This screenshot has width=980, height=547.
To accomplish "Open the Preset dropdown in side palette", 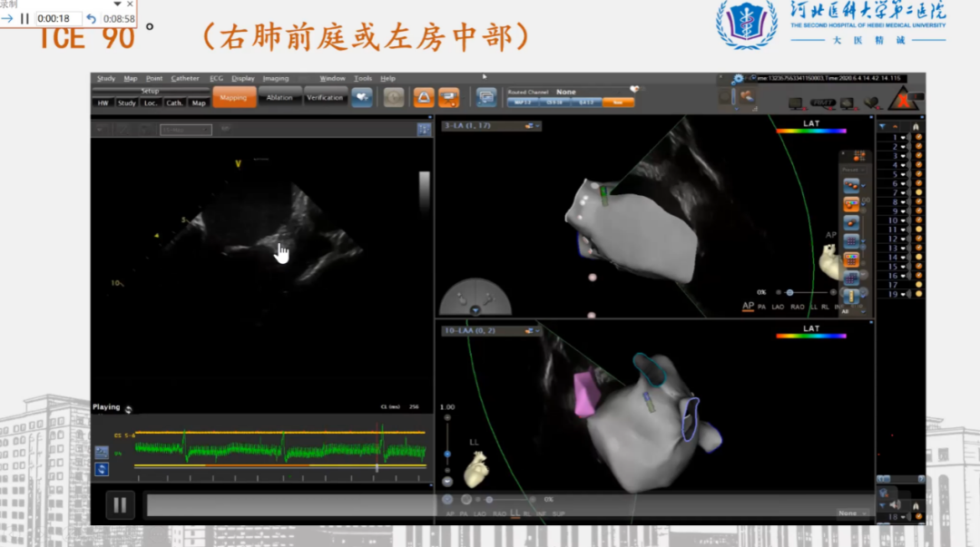I will pos(851,169).
